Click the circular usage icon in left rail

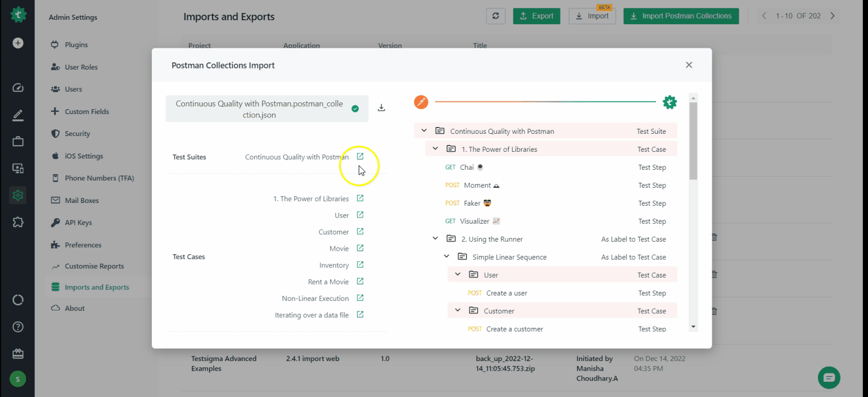pos(18,300)
